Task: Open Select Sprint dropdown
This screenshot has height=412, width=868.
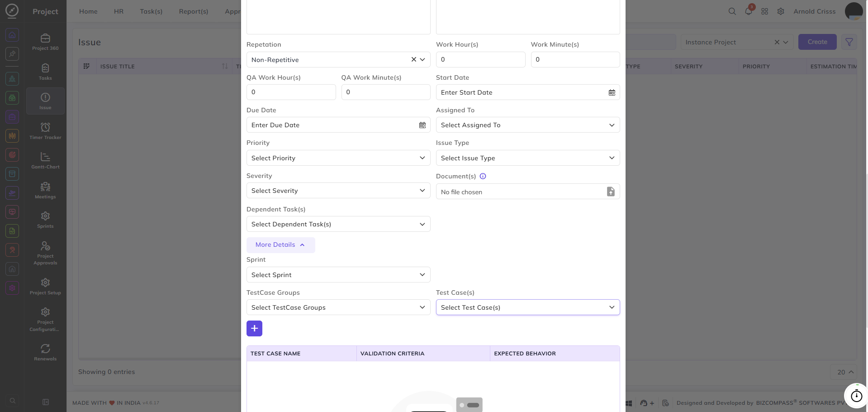Action: point(338,275)
